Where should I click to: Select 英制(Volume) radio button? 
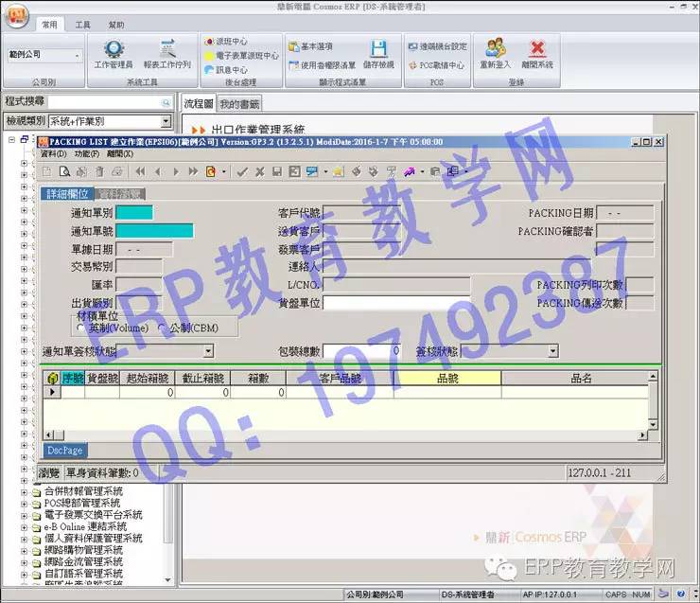80,328
